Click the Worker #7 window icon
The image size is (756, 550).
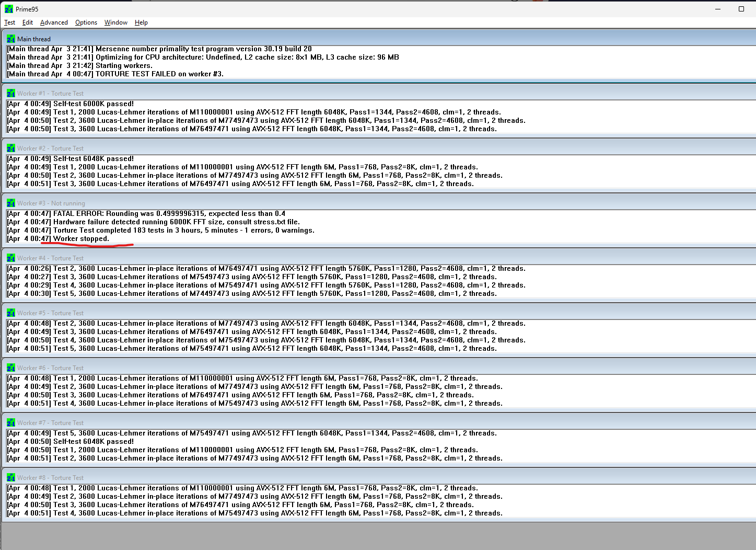coord(11,423)
